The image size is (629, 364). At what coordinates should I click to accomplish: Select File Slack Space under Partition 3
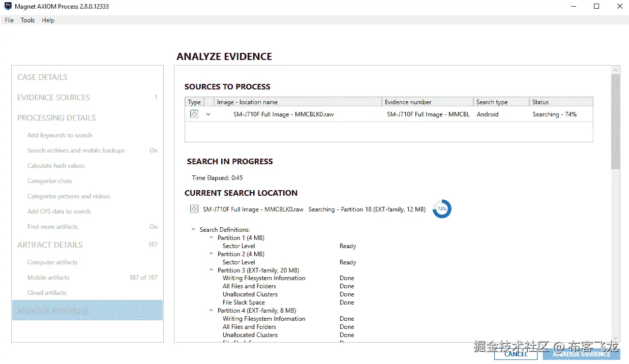tap(244, 302)
